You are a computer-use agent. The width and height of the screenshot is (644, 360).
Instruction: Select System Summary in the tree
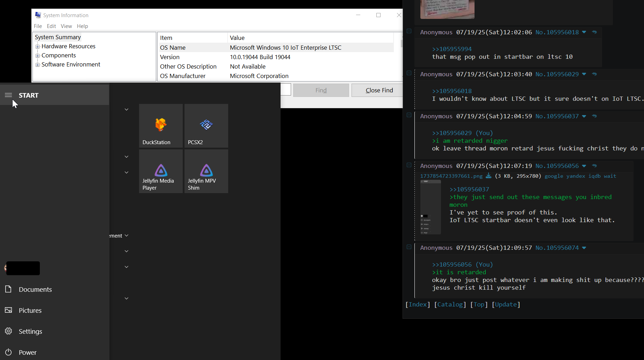pos(58,37)
